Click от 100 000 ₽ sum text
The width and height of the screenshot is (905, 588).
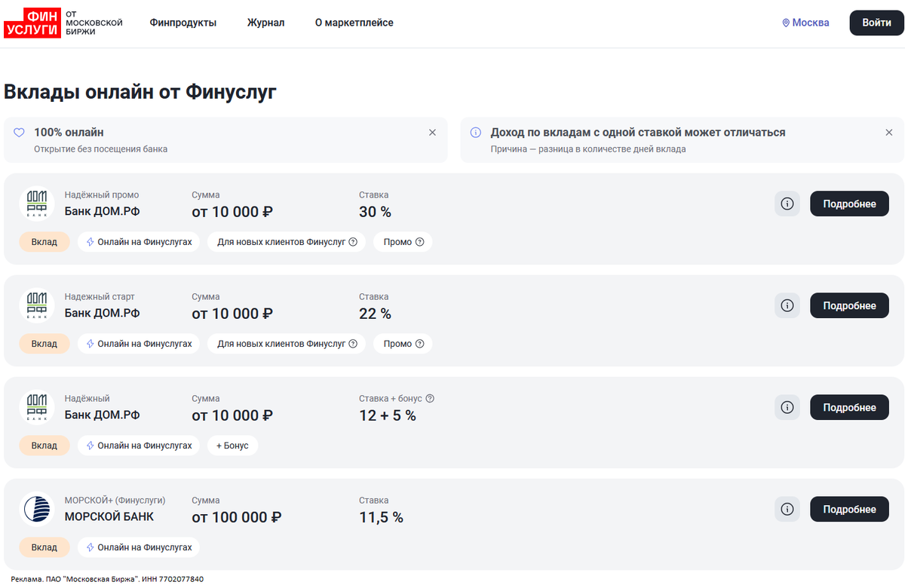click(x=237, y=517)
